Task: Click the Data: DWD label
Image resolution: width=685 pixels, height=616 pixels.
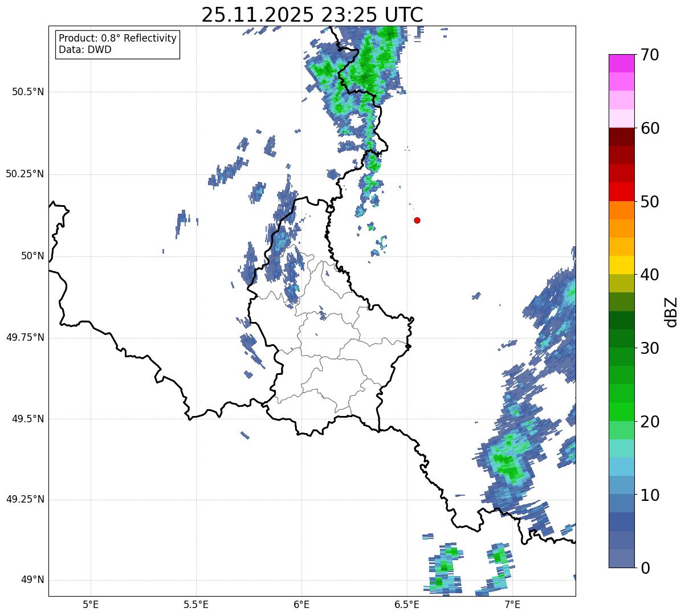Action: (85, 50)
